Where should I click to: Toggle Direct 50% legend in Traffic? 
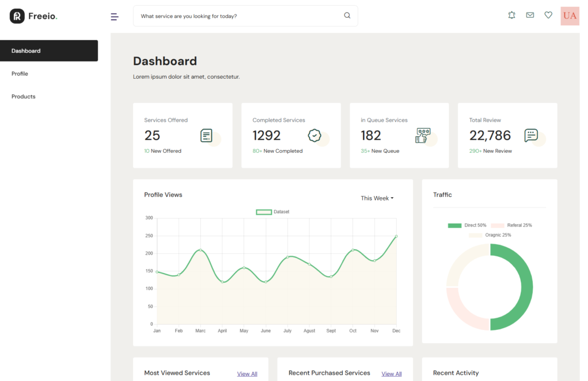tap(467, 225)
